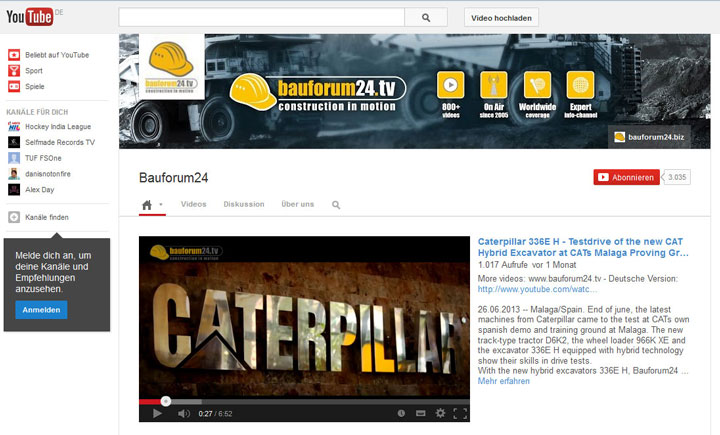
Task: Click the 0:27 / 6:52 time display
Action: (x=215, y=414)
